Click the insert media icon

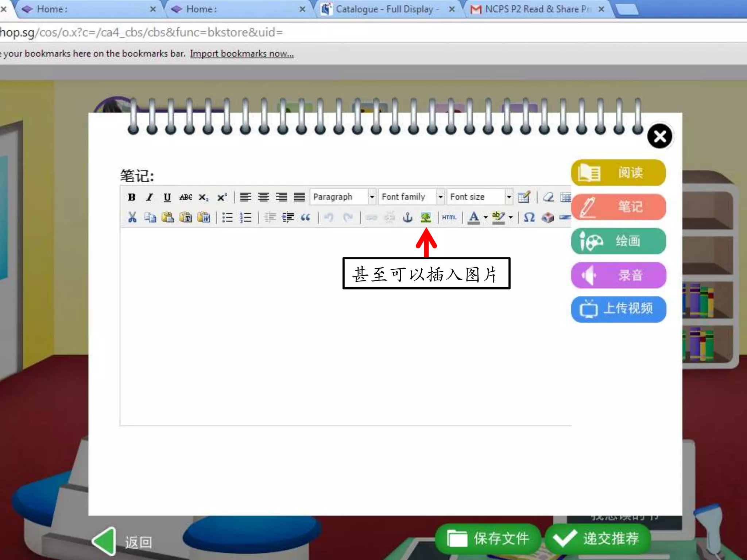pos(547,218)
